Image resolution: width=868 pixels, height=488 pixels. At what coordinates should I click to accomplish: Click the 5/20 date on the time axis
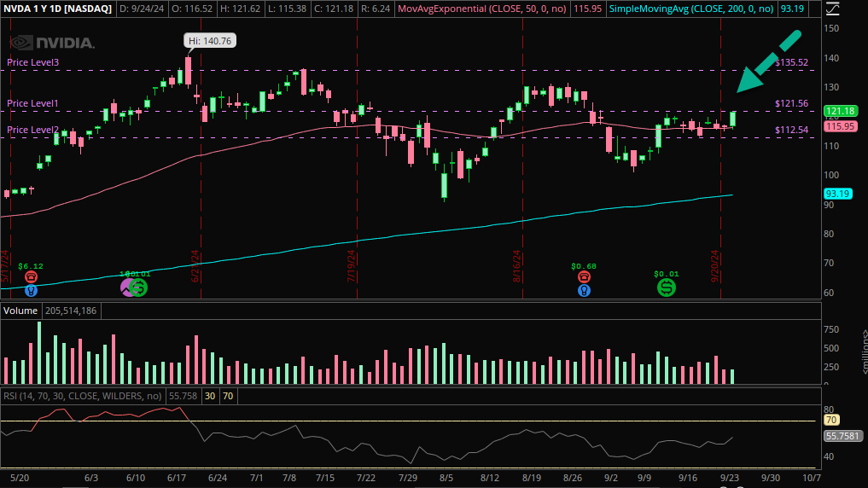coord(20,478)
